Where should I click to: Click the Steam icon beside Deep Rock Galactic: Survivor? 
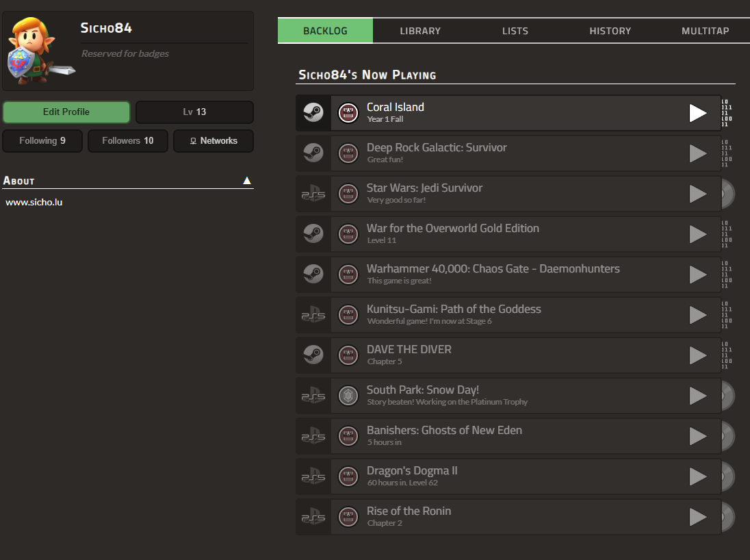pos(313,153)
